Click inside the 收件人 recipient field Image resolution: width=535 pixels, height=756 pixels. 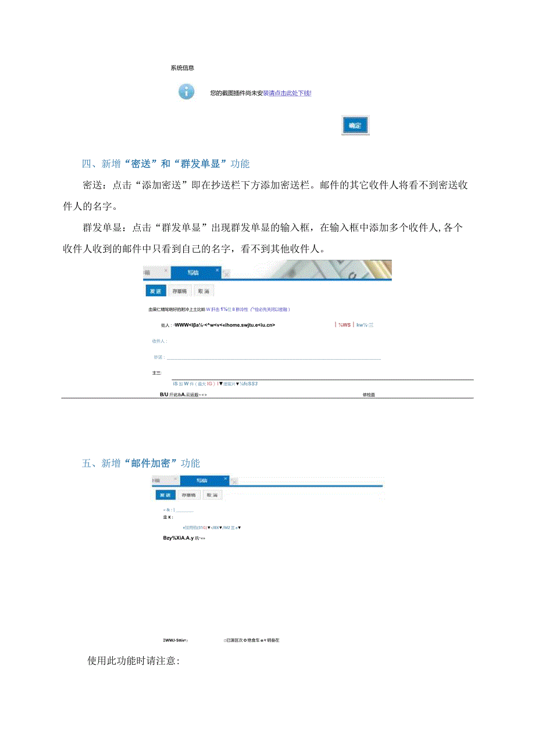(x=244, y=342)
